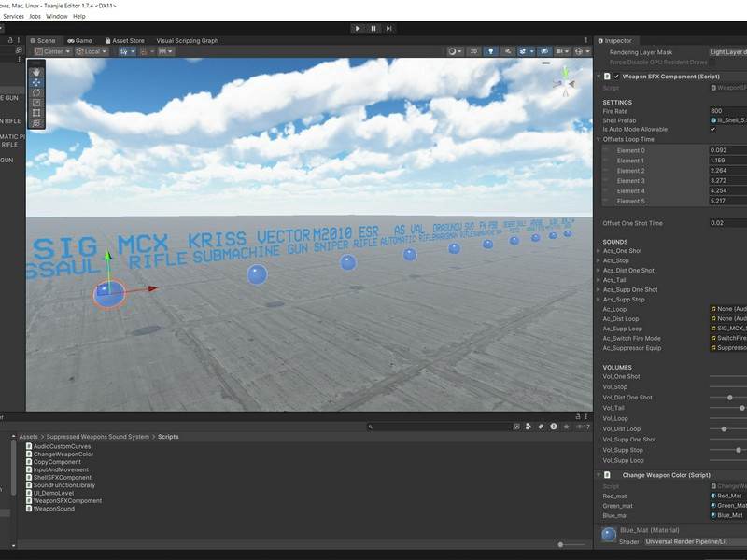The width and height of the screenshot is (747, 560).
Task: Adjust the Vol_Dist One Shot slider
Action: [728, 398]
